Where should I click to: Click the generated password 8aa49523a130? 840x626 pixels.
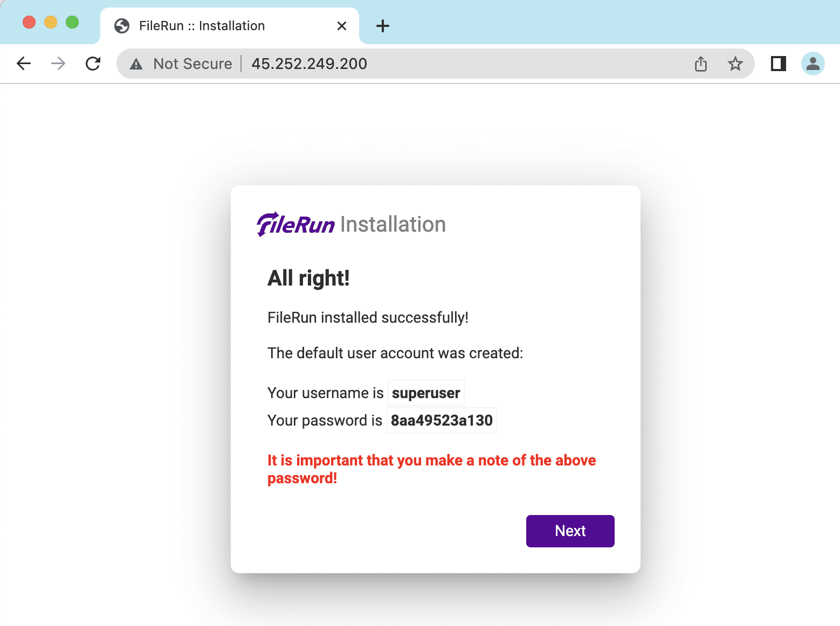[x=442, y=421]
